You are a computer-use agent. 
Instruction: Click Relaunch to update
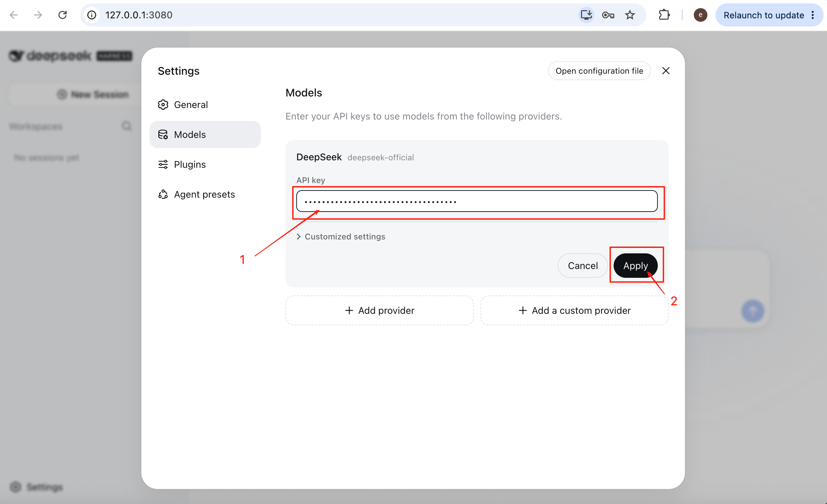(764, 15)
